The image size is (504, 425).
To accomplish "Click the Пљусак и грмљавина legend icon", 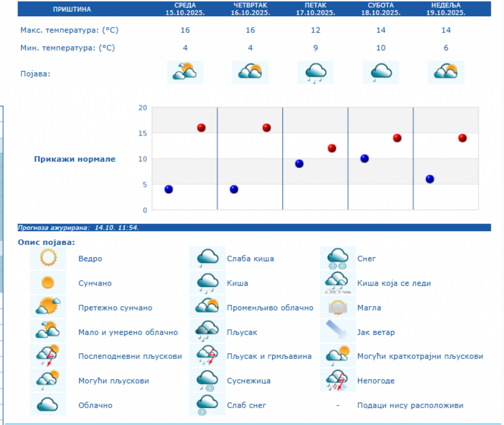I will (x=207, y=356).
